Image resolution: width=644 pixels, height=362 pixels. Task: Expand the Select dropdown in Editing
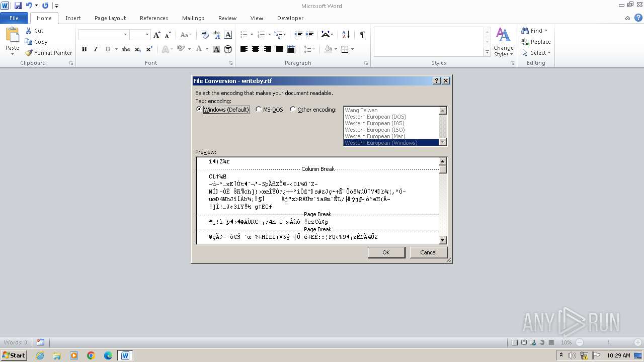point(549,53)
